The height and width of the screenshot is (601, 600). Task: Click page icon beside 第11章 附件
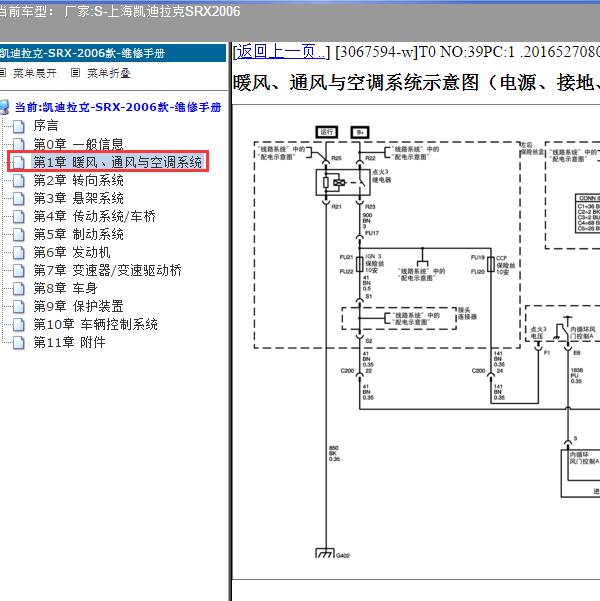click(18, 342)
